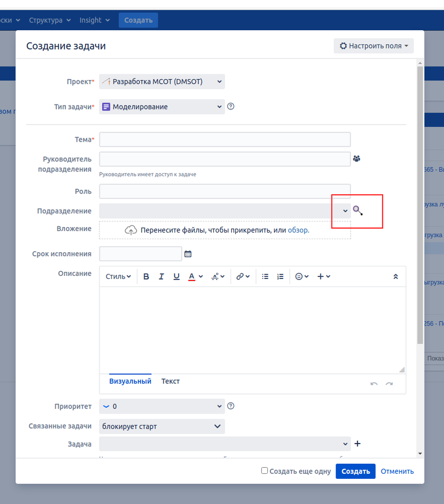
Task: Toggle bold formatting in description editor
Action: 146,276
